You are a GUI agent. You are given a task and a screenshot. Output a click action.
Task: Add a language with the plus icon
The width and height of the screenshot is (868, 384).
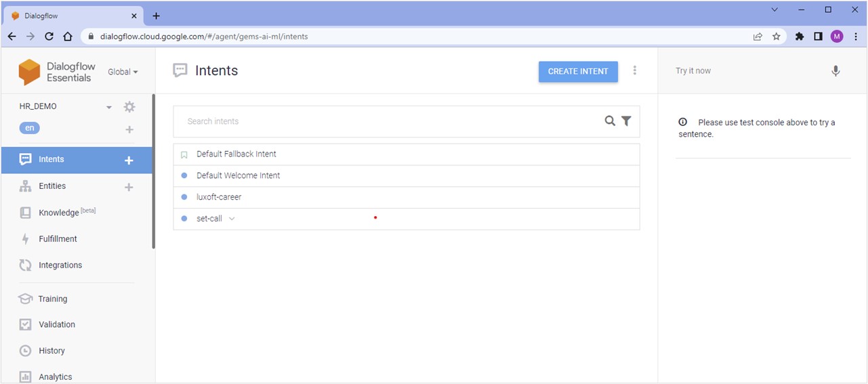pyautogui.click(x=129, y=129)
